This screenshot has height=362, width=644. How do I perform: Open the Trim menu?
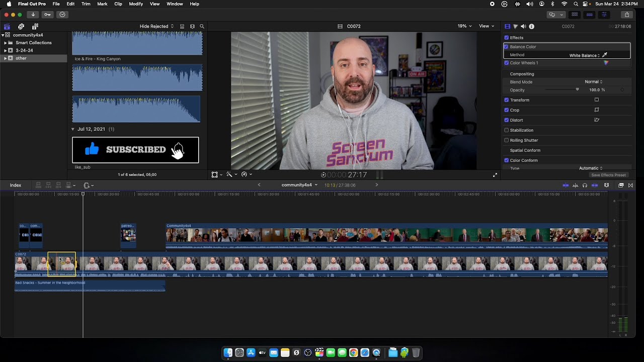click(86, 4)
